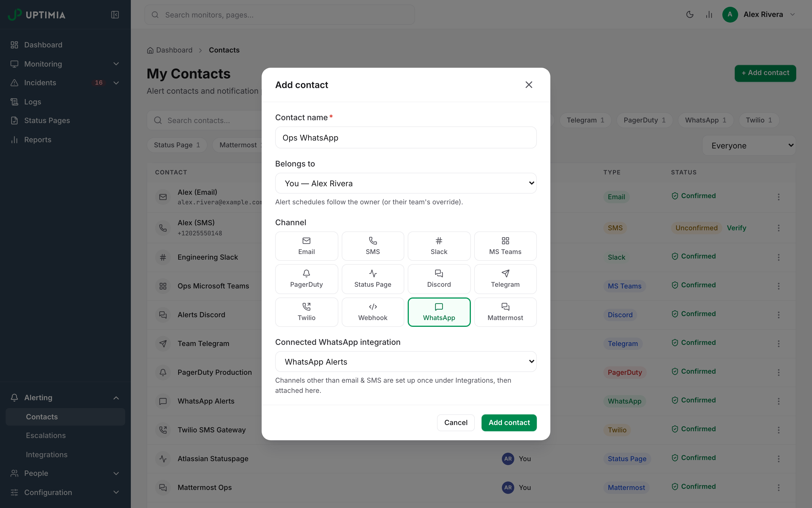Select the SMS channel option
This screenshot has width=812, height=508.
[373, 246]
